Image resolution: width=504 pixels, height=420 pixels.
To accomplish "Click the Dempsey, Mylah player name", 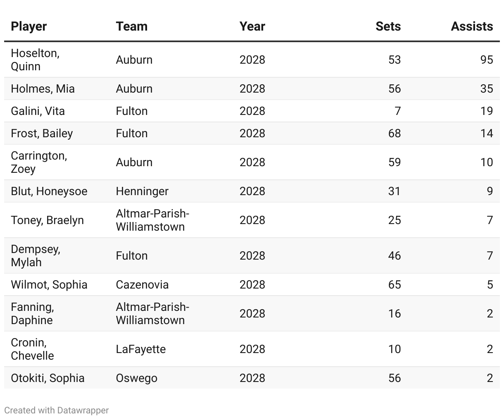I will 36,255.
